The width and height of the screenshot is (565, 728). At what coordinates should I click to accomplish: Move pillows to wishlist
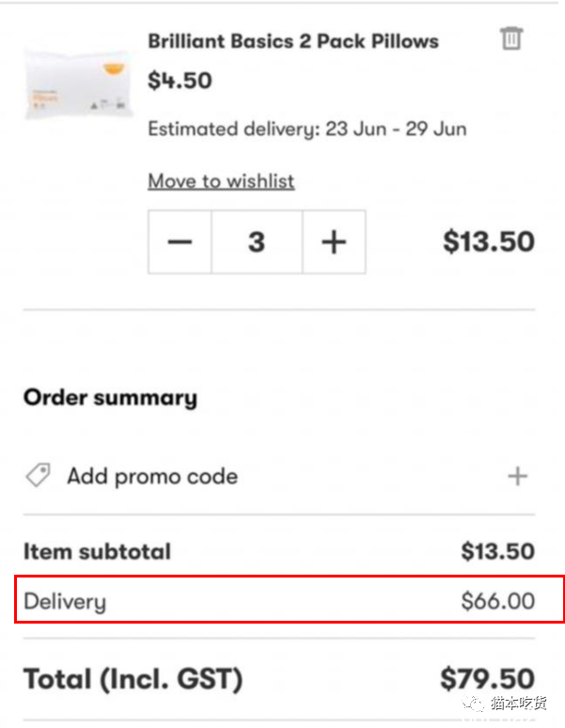click(x=221, y=182)
